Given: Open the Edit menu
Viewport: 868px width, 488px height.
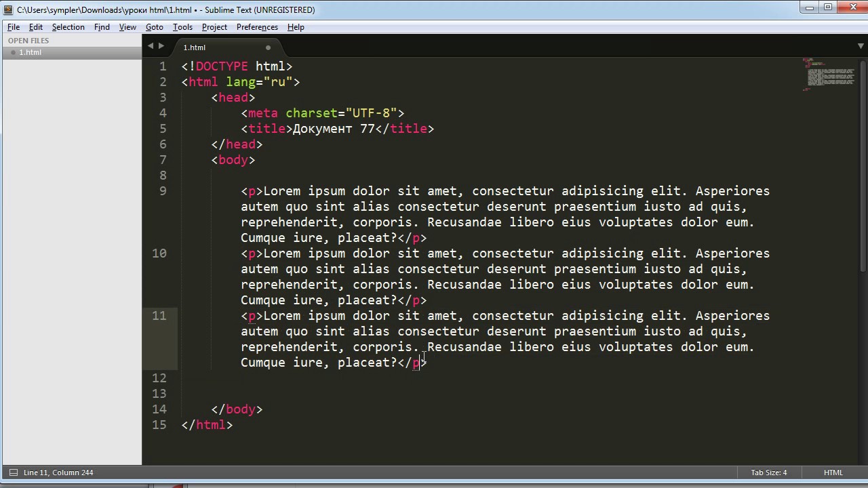Looking at the screenshot, I should tap(36, 27).
